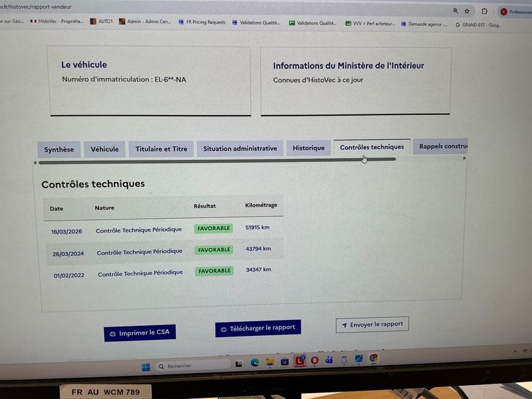Open the green-icon Validations Qualité bookmark
Viewport: 532px width, 399px height.
coord(313,23)
